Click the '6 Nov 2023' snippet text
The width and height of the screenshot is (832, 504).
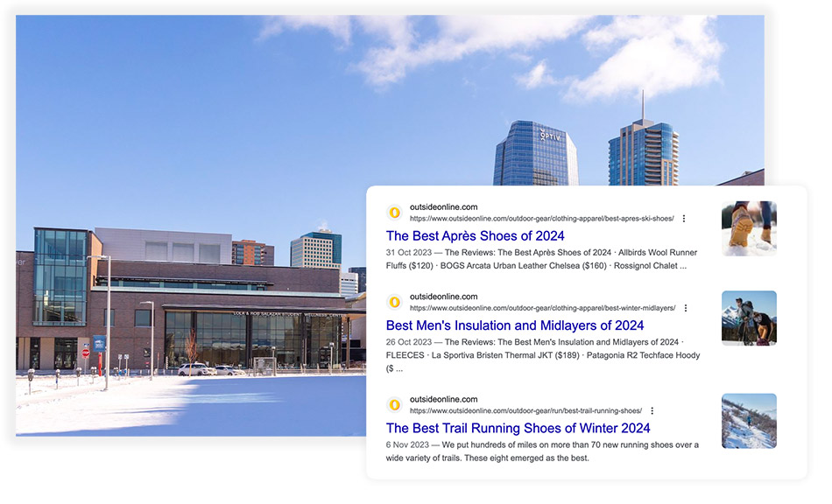tap(407, 445)
